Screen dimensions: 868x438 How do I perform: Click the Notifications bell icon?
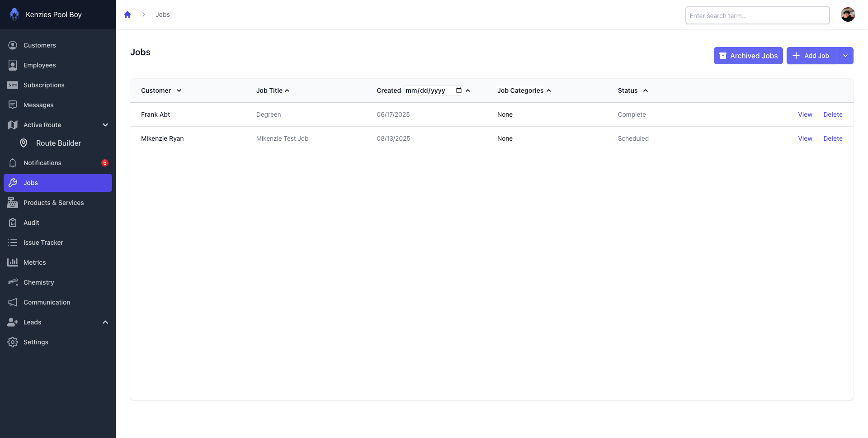(x=13, y=163)
